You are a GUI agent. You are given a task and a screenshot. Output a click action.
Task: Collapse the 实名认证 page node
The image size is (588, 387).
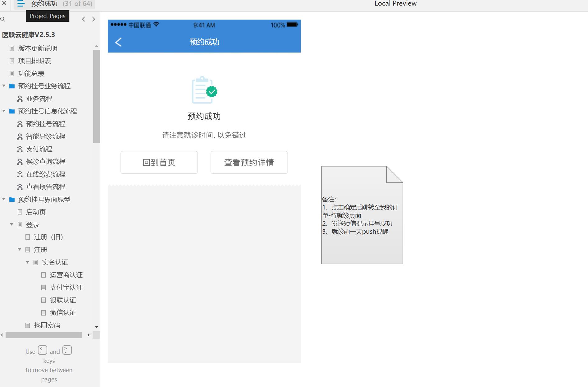pos(28,262)
